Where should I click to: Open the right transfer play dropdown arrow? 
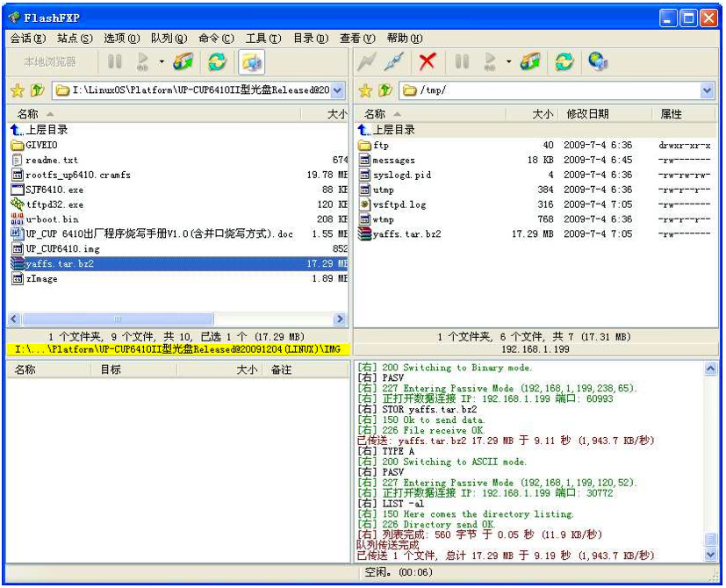click(x=509, y=61)
